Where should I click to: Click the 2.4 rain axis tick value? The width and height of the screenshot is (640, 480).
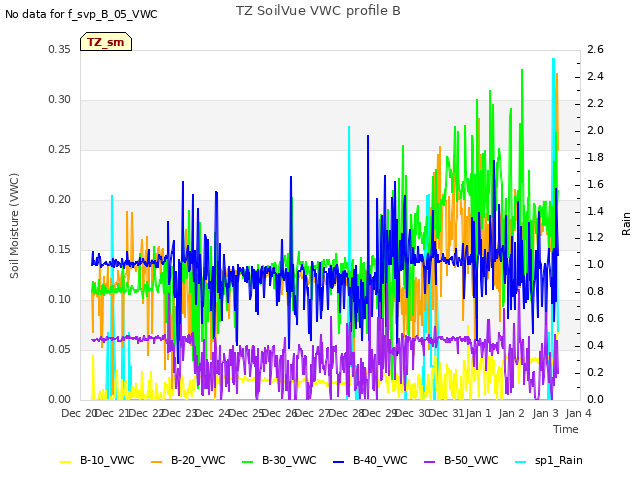pyautogui.click(x=596, y=76)
